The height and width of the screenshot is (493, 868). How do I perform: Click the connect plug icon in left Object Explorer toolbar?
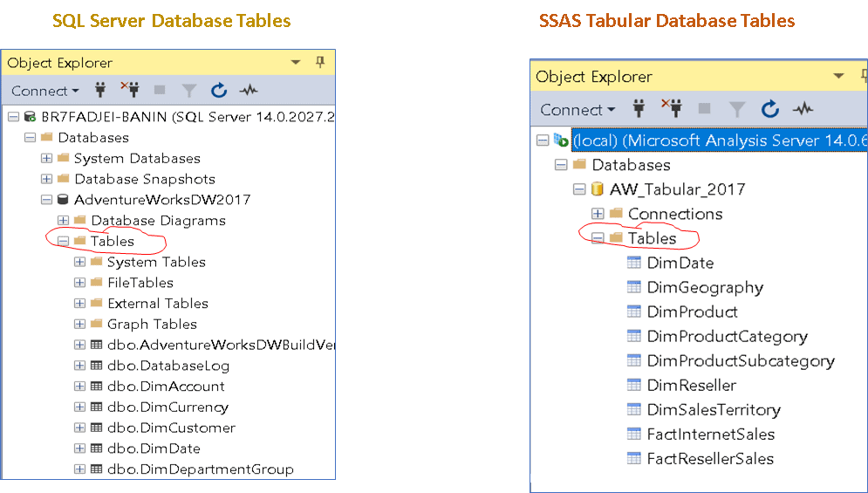[99, 90]
